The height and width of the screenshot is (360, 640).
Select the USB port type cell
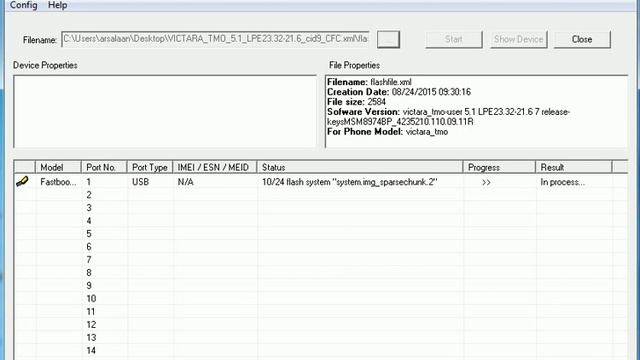140,182
